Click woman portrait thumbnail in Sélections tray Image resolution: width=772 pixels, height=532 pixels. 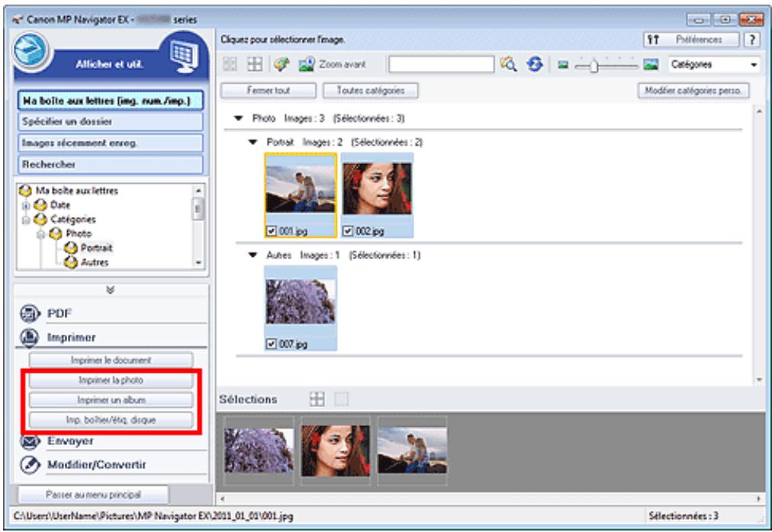click(x=335, y=450)
